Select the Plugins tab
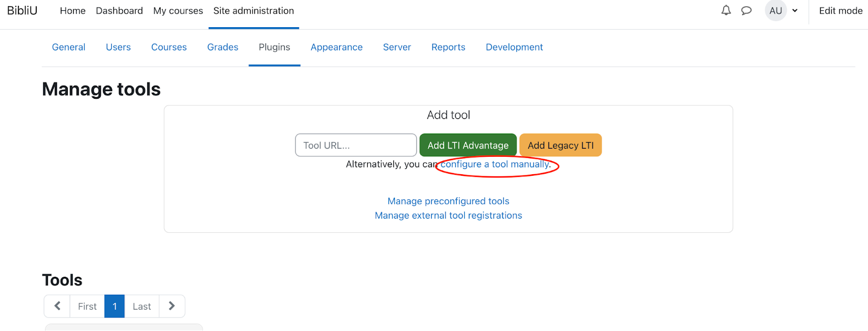This screenshot has width=868, height=331. [x=275, y=47]
